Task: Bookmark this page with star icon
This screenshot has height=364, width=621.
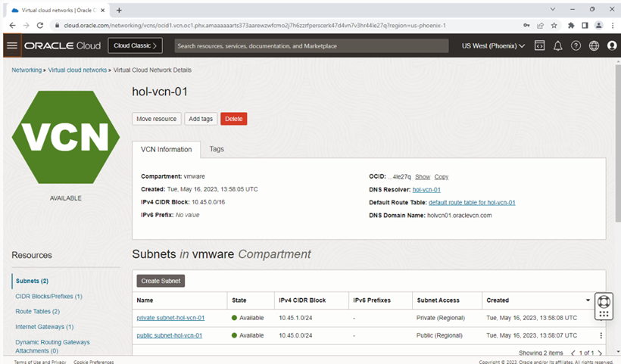Action: point(554,25)
